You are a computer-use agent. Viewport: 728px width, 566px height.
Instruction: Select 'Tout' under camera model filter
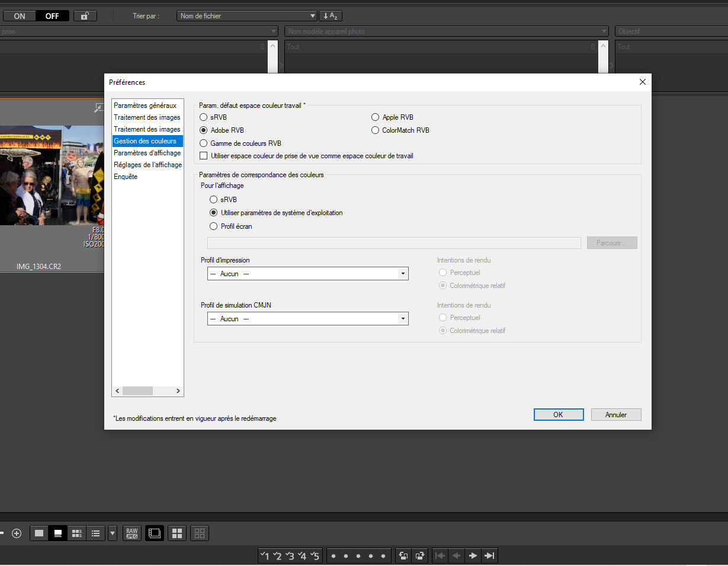coord(441,47)
